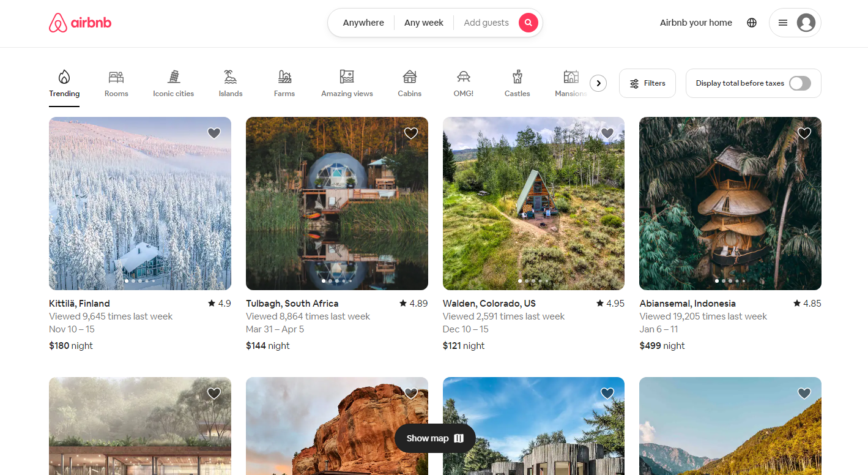Favorite the Tulbagh, South Africa listing
Screen dimensions: 868x475
411,133
